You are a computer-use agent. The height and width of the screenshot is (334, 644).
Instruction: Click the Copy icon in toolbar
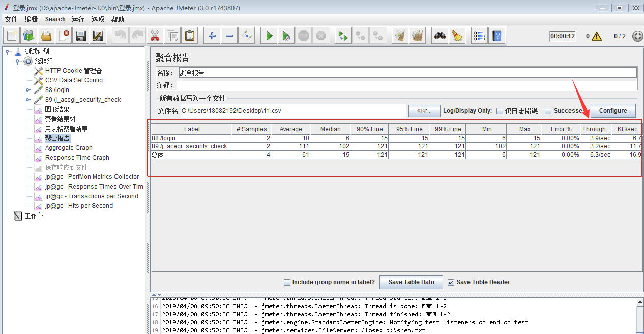point(172,36)
